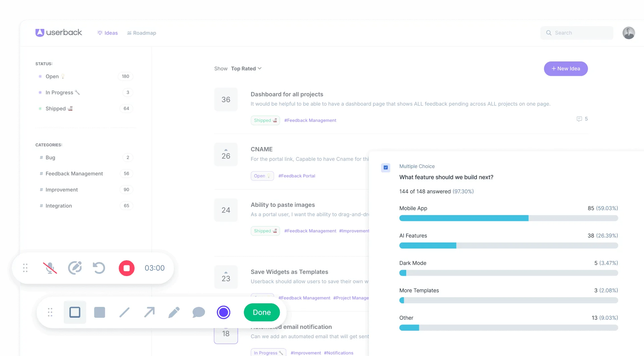Select the filled square annotation tool
This screenshot has height=356, width=644.
[x=99, y=312]
